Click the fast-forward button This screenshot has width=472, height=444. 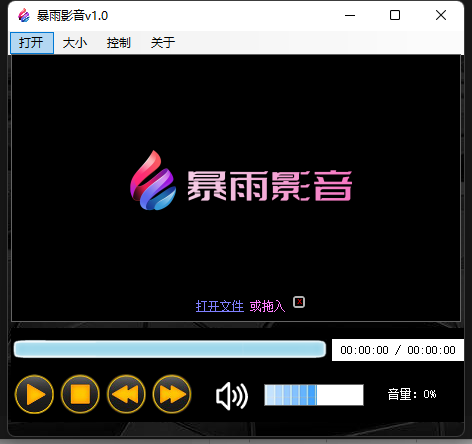point(172,394)
